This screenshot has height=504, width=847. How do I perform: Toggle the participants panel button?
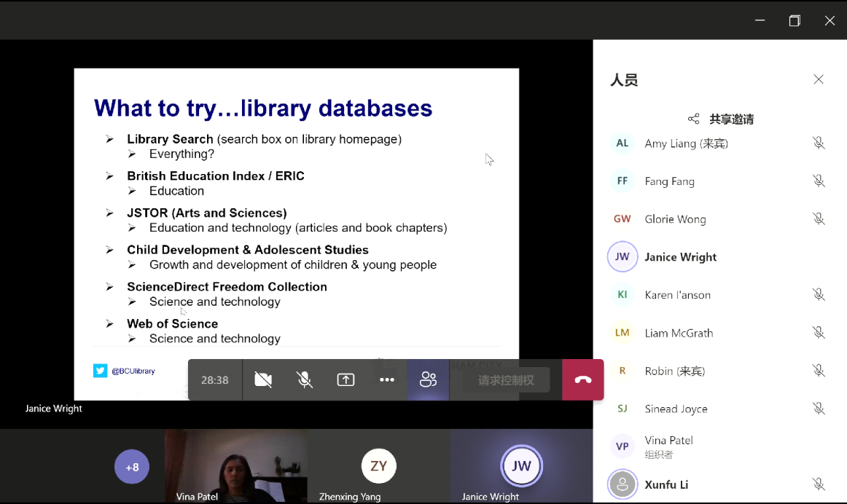pyautogui.click(x=429, y=380)
